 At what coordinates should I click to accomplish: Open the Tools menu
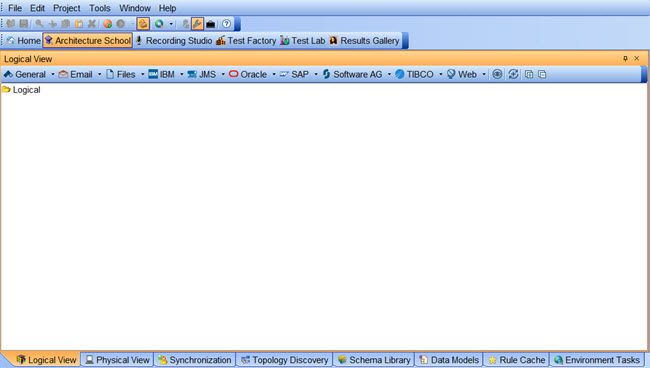pos(100,8)
